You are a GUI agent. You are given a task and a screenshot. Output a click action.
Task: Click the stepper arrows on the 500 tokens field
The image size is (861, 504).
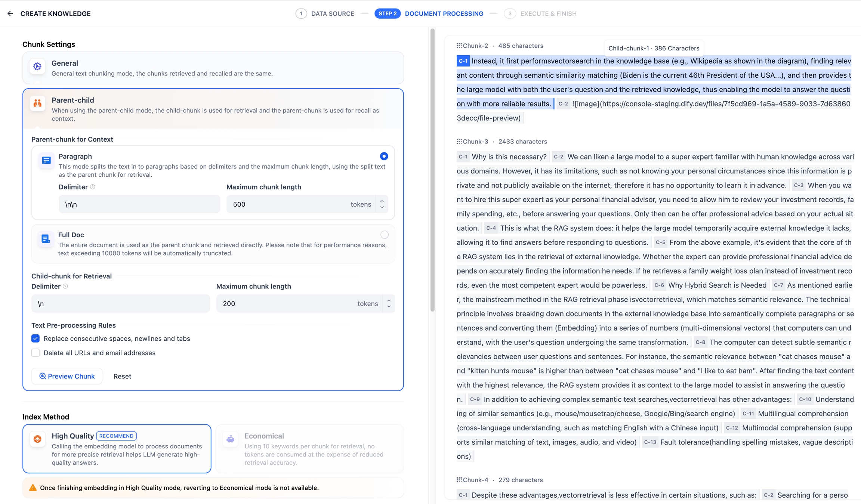[x=382, y=204]
